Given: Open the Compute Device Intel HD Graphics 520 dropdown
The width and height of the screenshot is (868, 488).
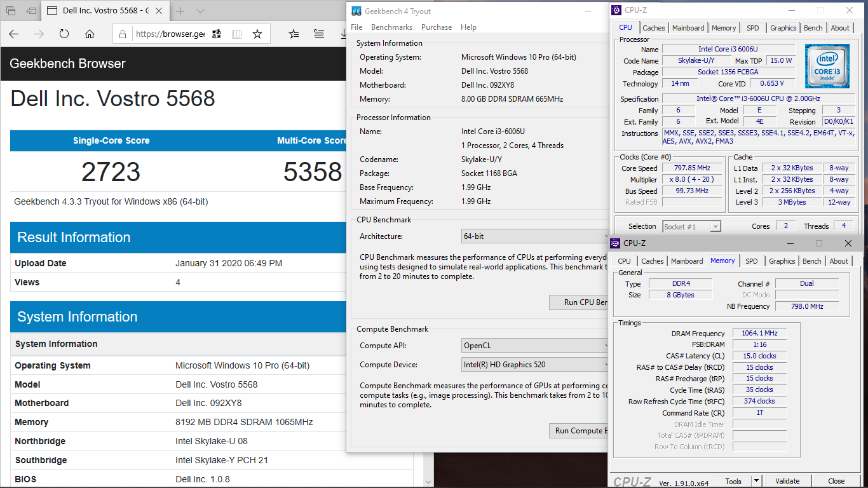Looking at the screenshot, I should point(535,365).
